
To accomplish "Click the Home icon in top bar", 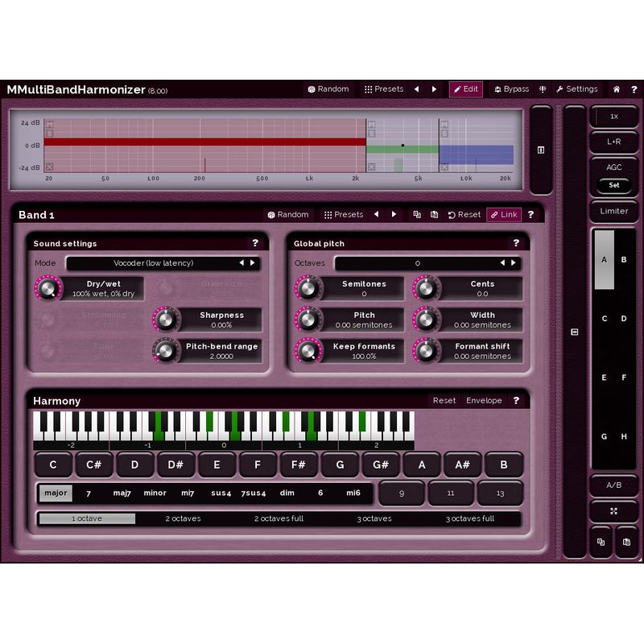I will [x=617, y=89].
